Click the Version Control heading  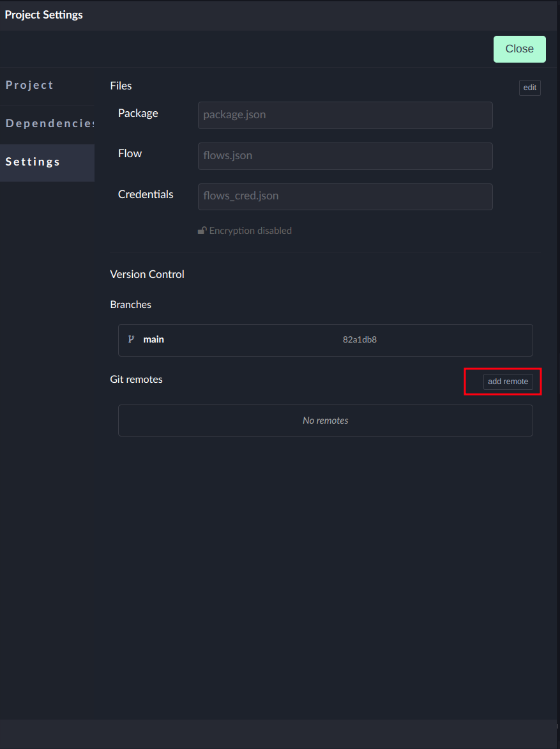pos(147,274)
